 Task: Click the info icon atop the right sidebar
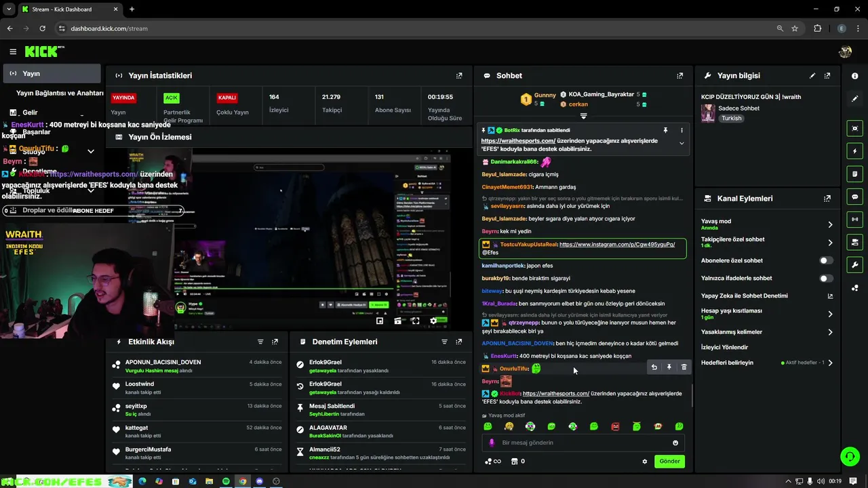[855, 76]
